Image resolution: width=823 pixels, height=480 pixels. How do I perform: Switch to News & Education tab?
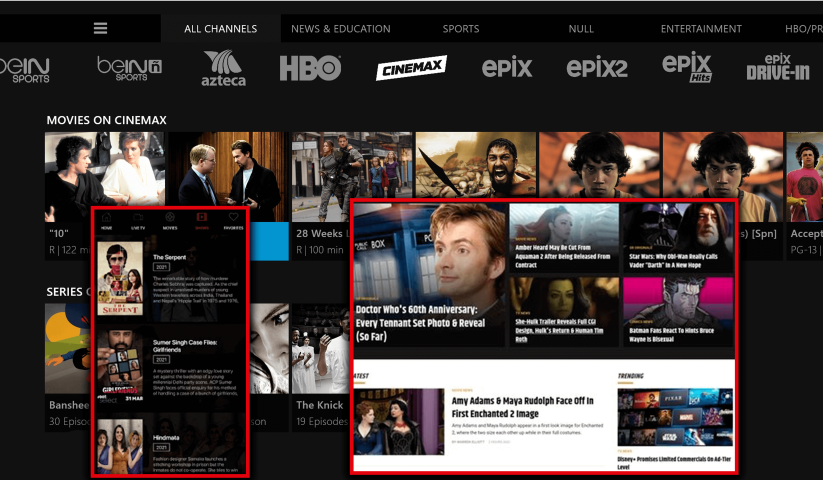click(341, 28)
